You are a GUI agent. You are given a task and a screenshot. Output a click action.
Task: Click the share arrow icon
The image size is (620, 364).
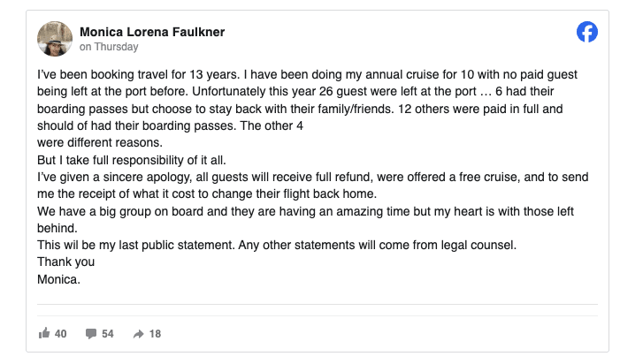pos(138,334)
